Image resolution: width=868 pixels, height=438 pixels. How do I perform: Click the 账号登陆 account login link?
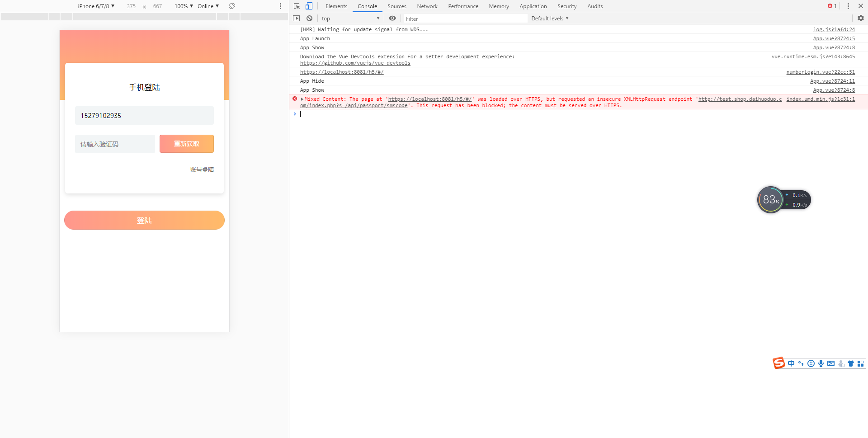pos(202,170)
